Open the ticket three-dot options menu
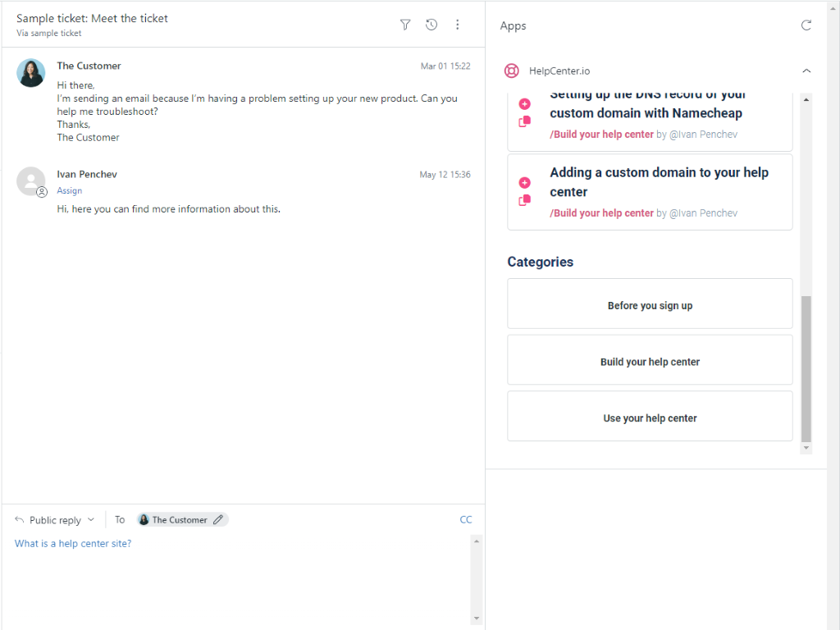Viewport: 840px width, 630px height. [x=458, y=25]
